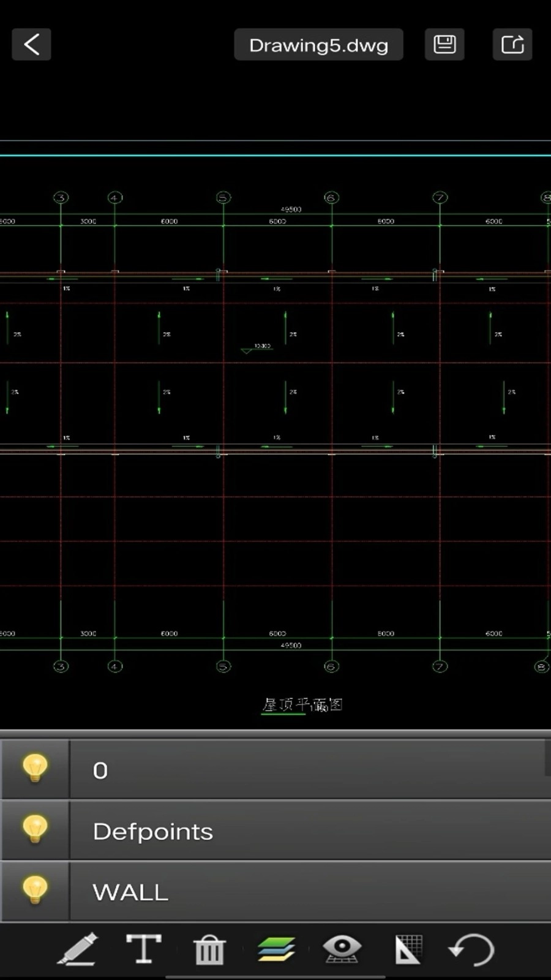Open the layers stack icon
Image resolution: width=551 pixels, height=980 pixels.
pyautogui.click(x=276, y=949)
